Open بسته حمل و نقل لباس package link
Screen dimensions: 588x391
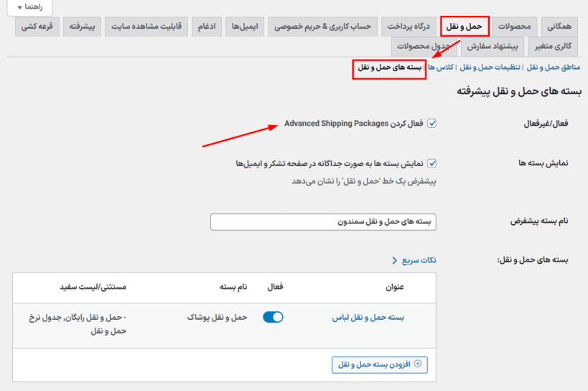368,318
